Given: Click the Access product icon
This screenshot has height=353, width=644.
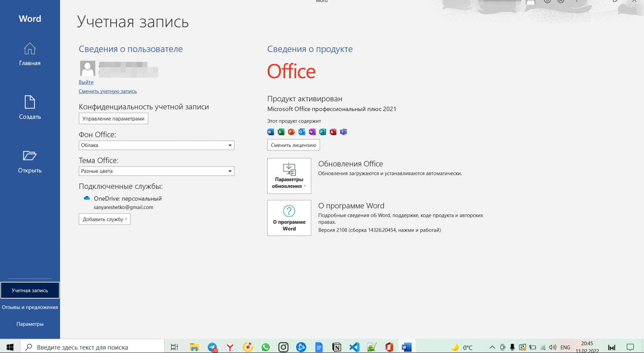Looking at the screenshot, I should [333, 132].
